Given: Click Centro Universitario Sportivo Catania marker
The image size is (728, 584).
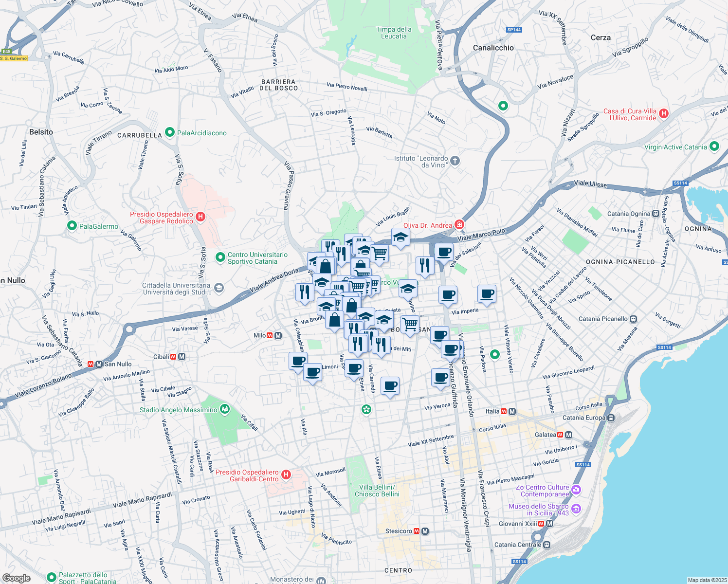Looking at the screenshot, I should (x=220, y=256).
